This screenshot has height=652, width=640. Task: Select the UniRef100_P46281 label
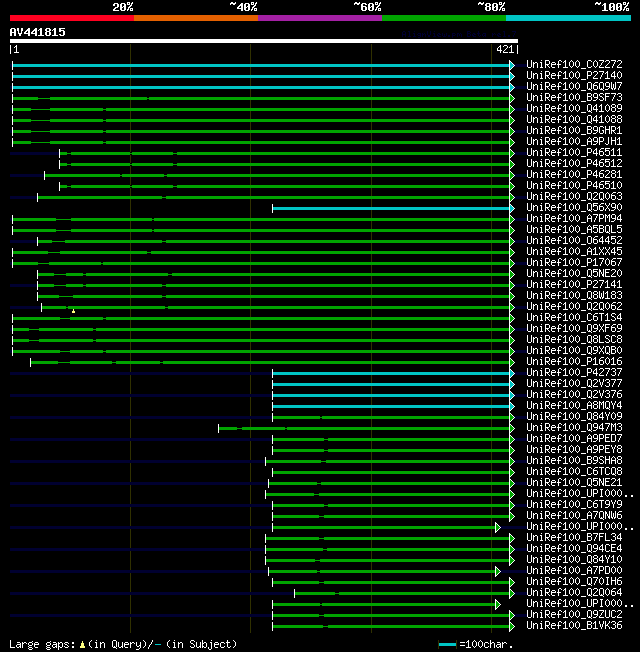[x=574, y=174]
